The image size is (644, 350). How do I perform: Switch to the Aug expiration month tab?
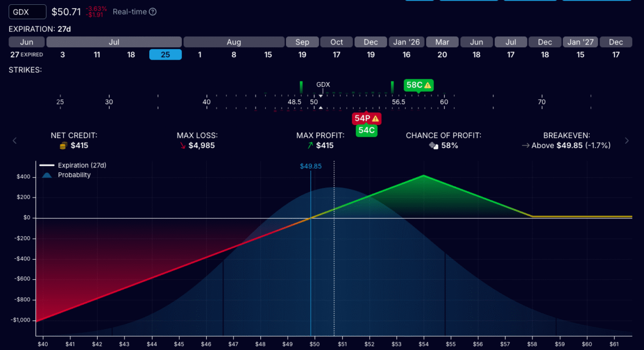(x=234, y=42)
